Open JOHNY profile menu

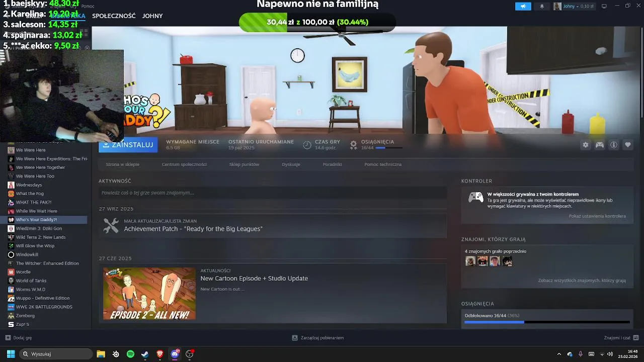[152, 16]
